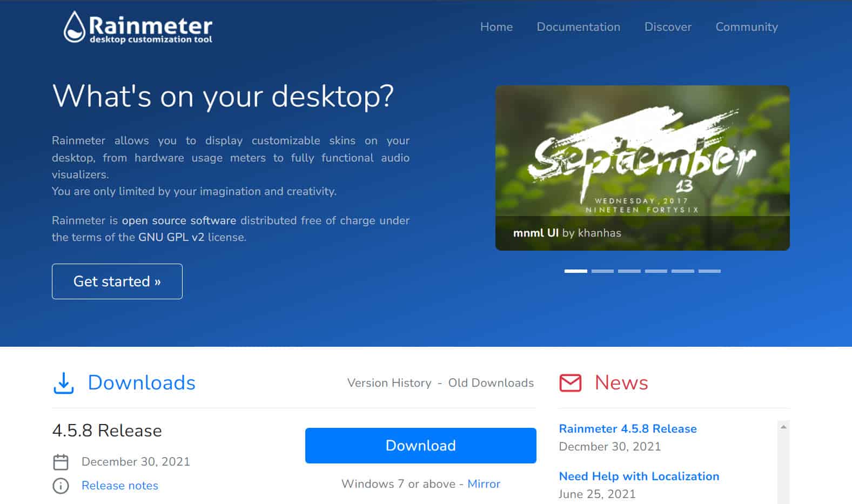Click the Rainmeter logo in the header
852x504 pixels.
click(138, 27)
